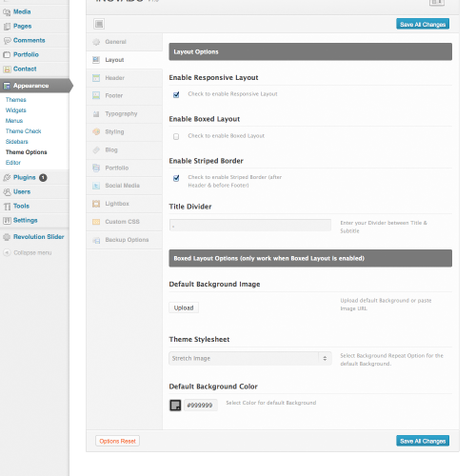Click the Styling palette icon
The image size is (476, 476).
tap(96, 131)
